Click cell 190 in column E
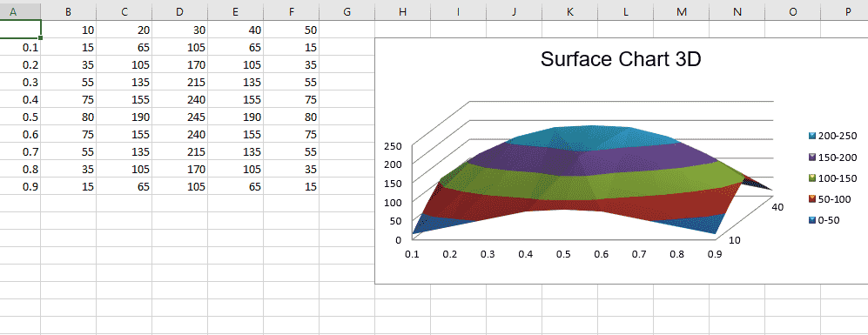This screenshot has height=335, width=868. pos(235,117)
